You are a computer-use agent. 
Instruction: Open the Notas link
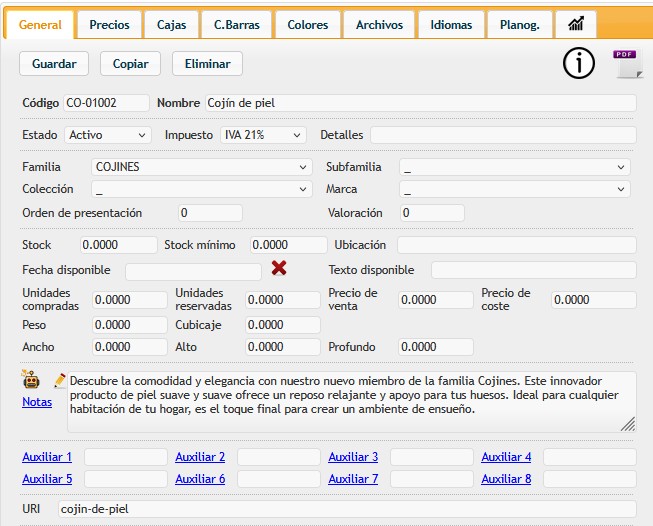[x=37, y=402]
